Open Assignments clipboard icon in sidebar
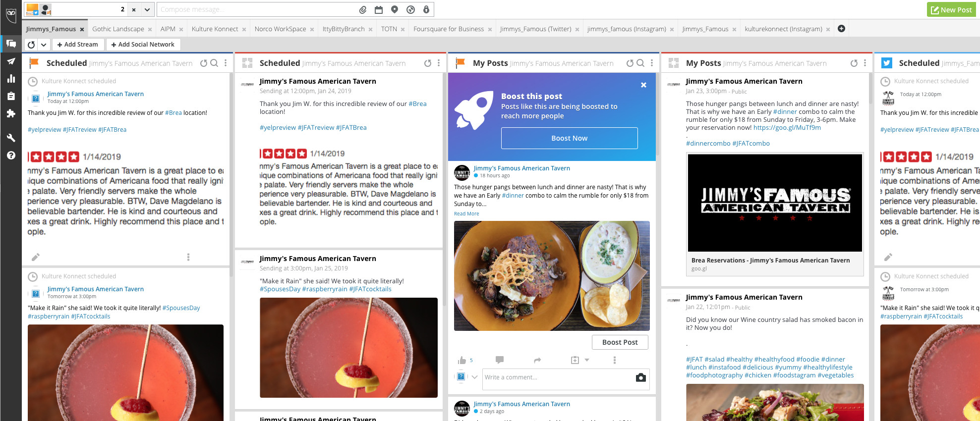The image size is (980, 421). click(11, 96)
